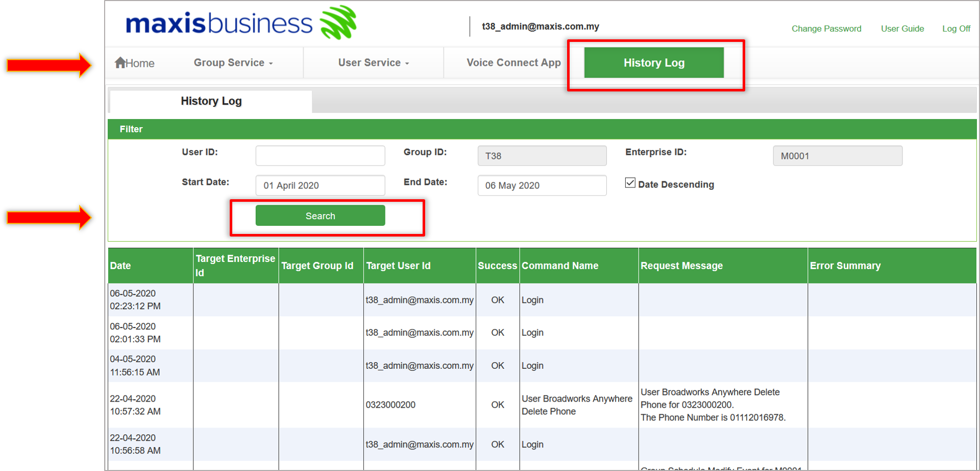Open the Start Date picker field
The height and width of the screenshot is (471, 980).
pos(320,185)
